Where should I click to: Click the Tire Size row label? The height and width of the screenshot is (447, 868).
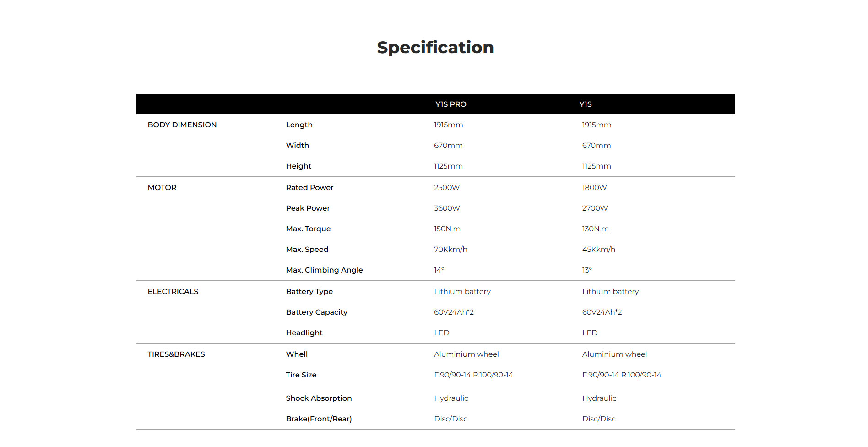click(301, 375)
